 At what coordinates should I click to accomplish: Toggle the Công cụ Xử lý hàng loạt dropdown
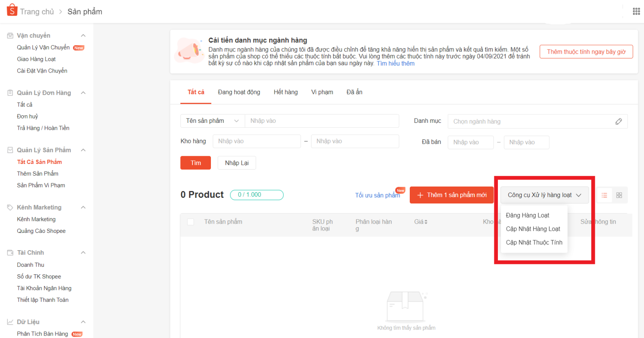pyautogui.click(x=544, y=195)
